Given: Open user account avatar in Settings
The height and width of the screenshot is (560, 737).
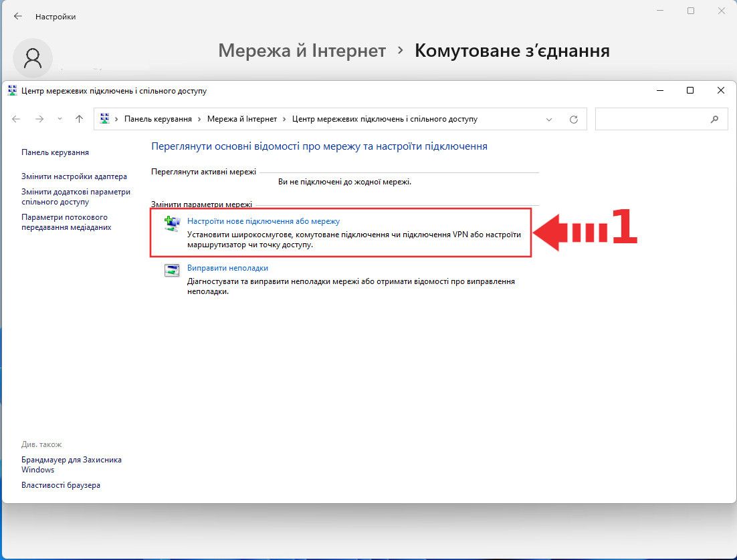Looking at the screenshot, I should (x=32, y=58).
